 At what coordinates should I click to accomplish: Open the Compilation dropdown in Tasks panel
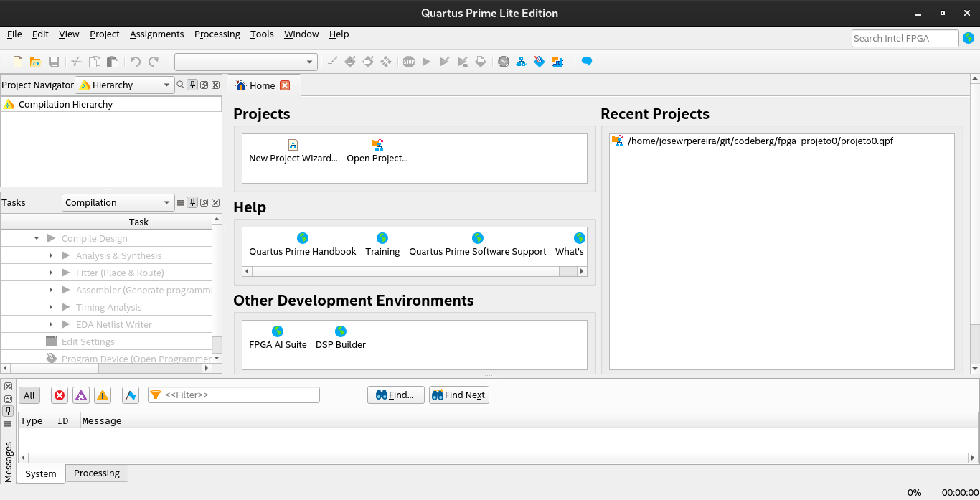point(118,202)
